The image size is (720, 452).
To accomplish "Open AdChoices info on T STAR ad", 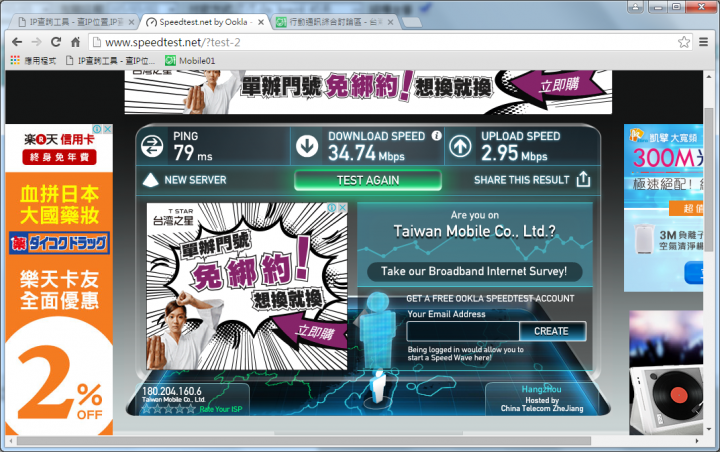I will (332, 208).
